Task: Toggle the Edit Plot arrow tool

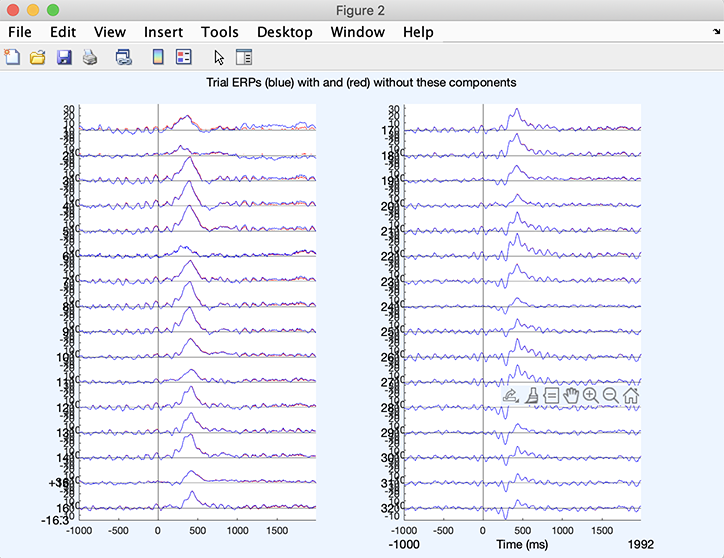Action: 220,57
